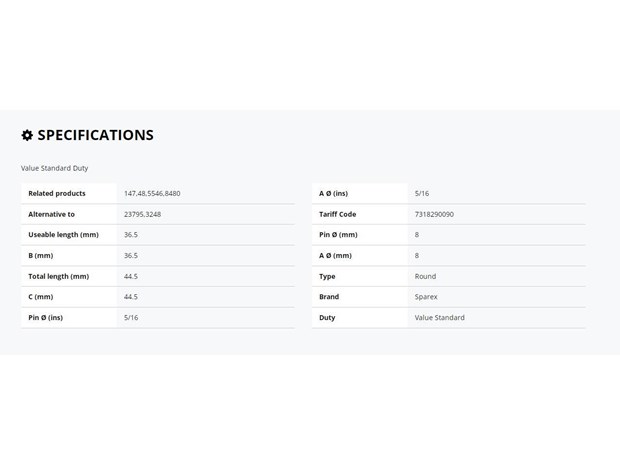
Task: Click Pin Ø (ins) value 5/16
Action: pyautogui.click(x=131, y=318)
